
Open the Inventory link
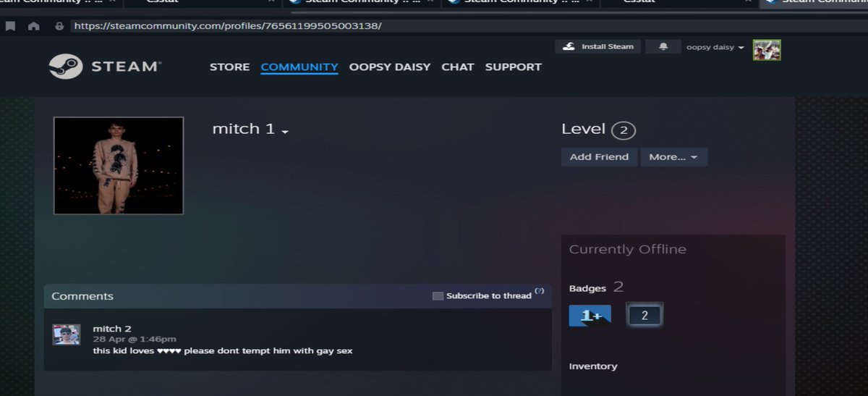click(593, 366)
